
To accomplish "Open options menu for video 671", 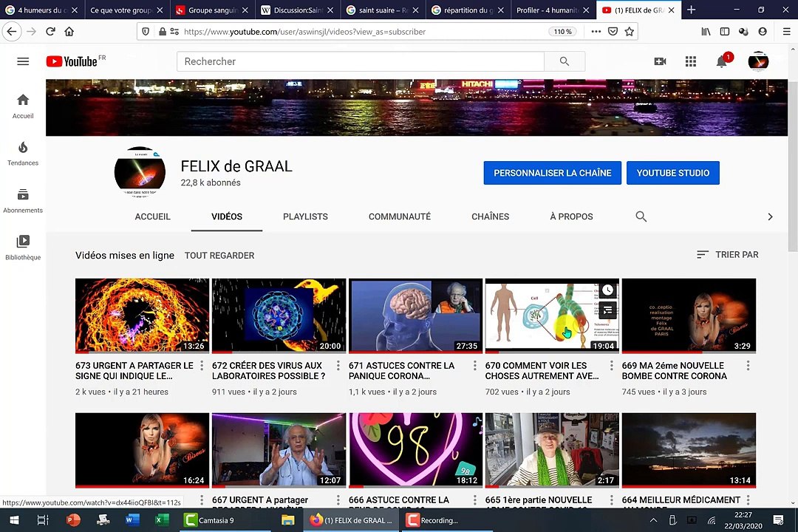I will point(475,366).
